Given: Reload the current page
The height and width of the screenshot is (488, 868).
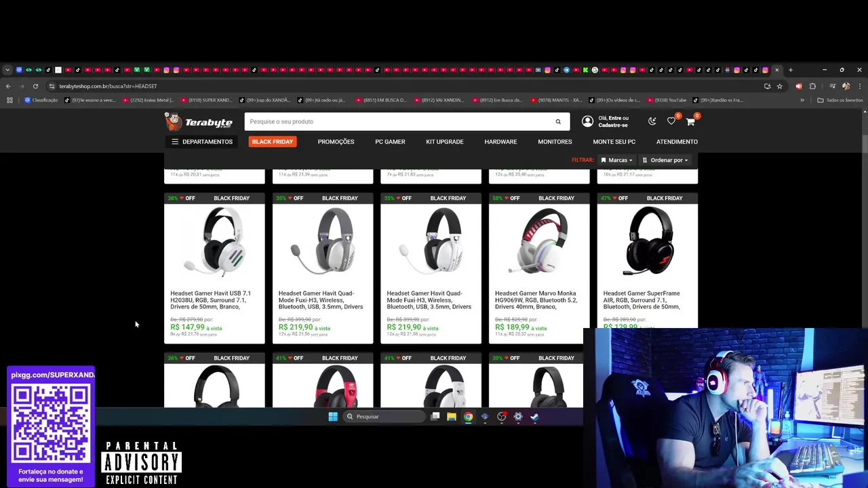Looking at the screenshot, I should tap(35, 86).
